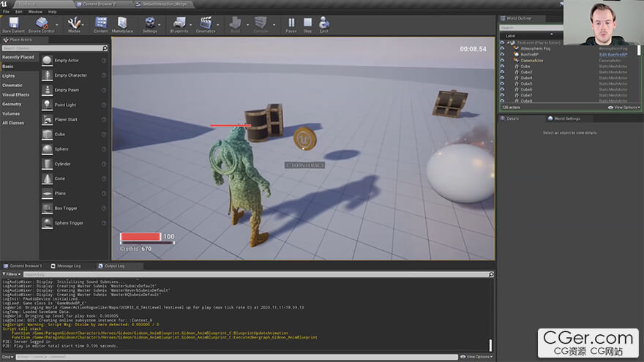Toggle visibility of the Cube actor
The width and height of the screenshot is (644, 362).
(x=502, y=66)
